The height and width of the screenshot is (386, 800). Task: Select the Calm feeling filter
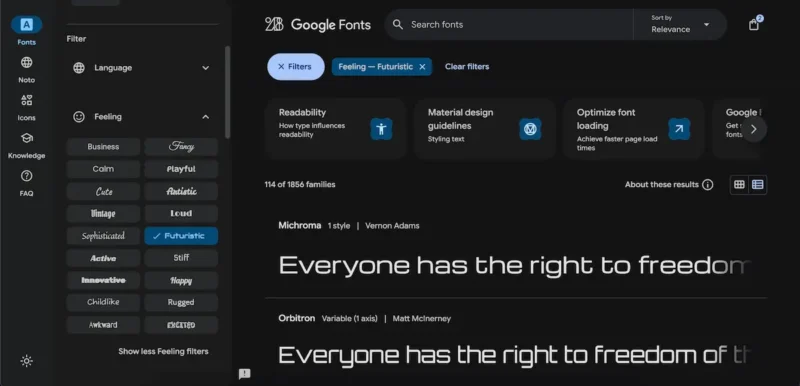pyautogui.click(x=103, y=169)
